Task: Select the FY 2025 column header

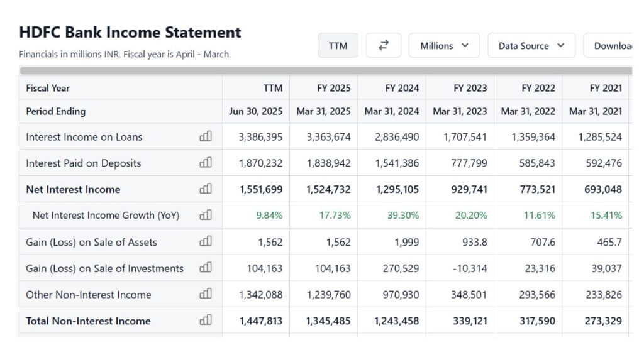Action: 333,88
